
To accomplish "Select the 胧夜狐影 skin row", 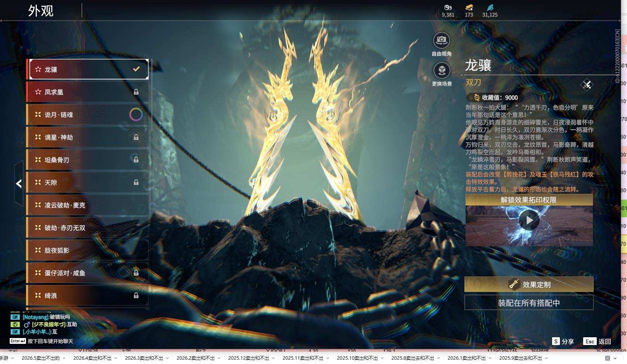I will (88, 250).
